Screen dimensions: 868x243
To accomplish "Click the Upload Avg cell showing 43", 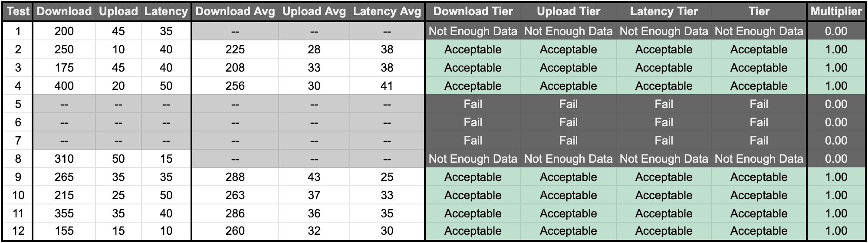I will pos(314,177).
